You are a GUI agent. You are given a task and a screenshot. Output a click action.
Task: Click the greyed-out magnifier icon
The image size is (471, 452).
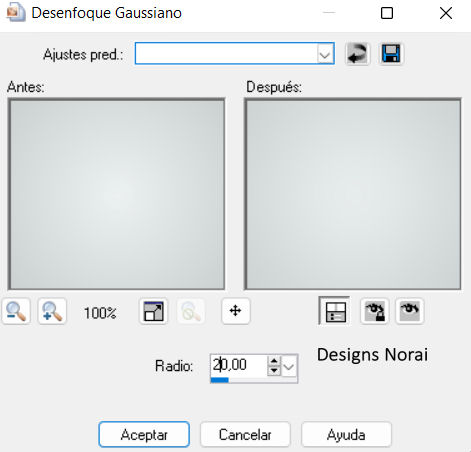click(x=191, y=311)
